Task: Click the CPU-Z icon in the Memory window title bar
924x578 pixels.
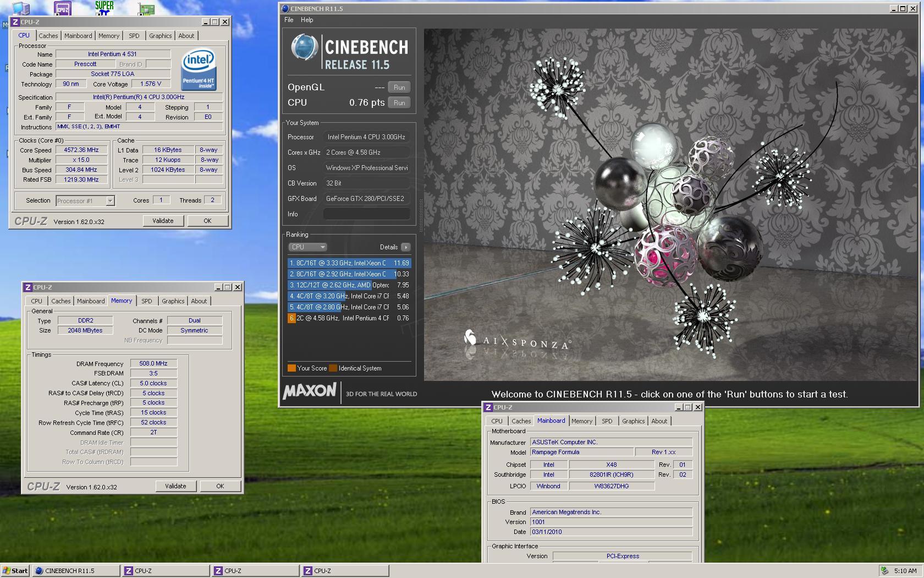Action: (28, 287)
